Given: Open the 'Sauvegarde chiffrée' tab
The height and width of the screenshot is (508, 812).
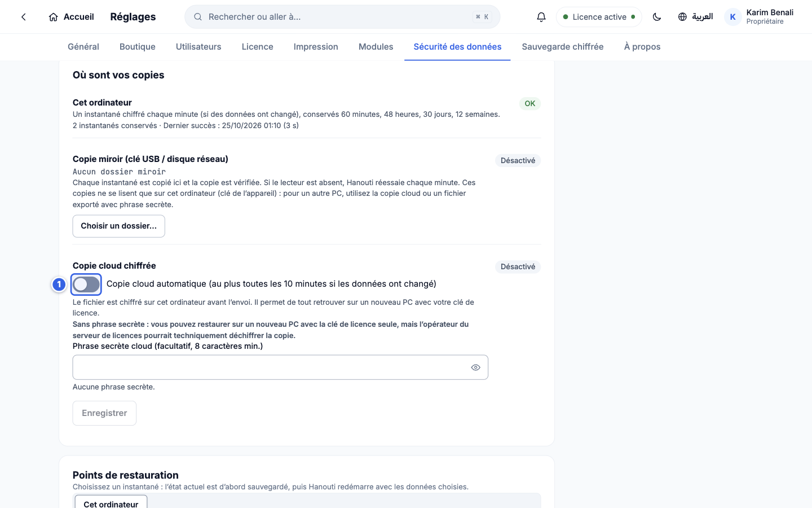Looking at the screenshot, I should pos(563,47).
